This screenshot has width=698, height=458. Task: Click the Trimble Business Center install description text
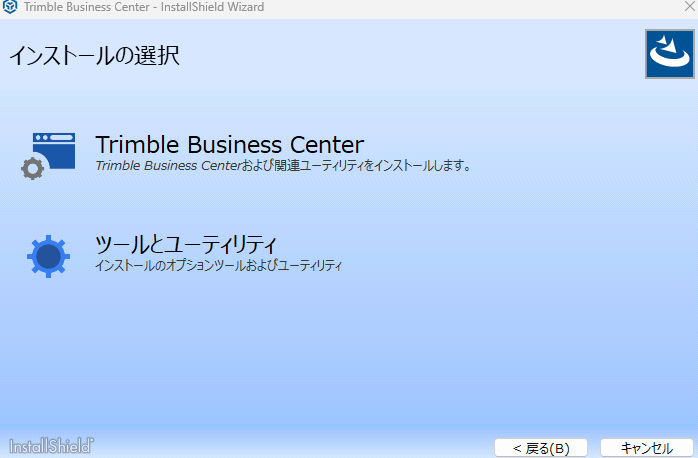coord(283,166)
